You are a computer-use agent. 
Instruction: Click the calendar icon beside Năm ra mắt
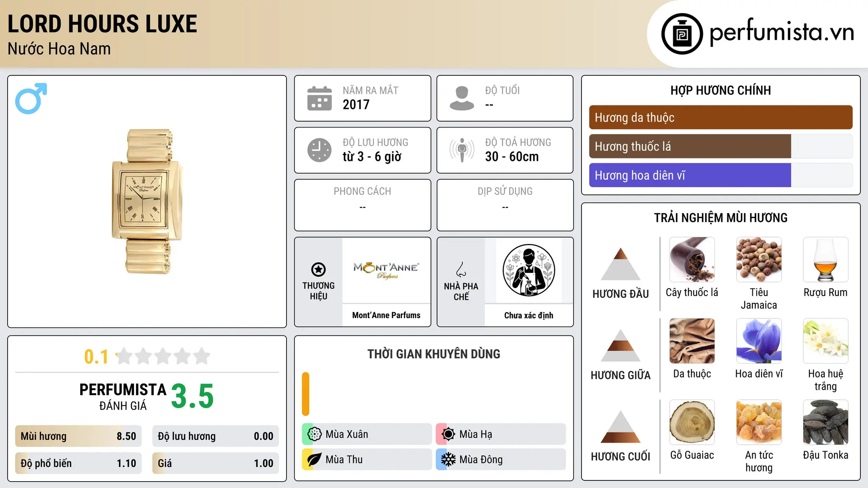point(320,98)
